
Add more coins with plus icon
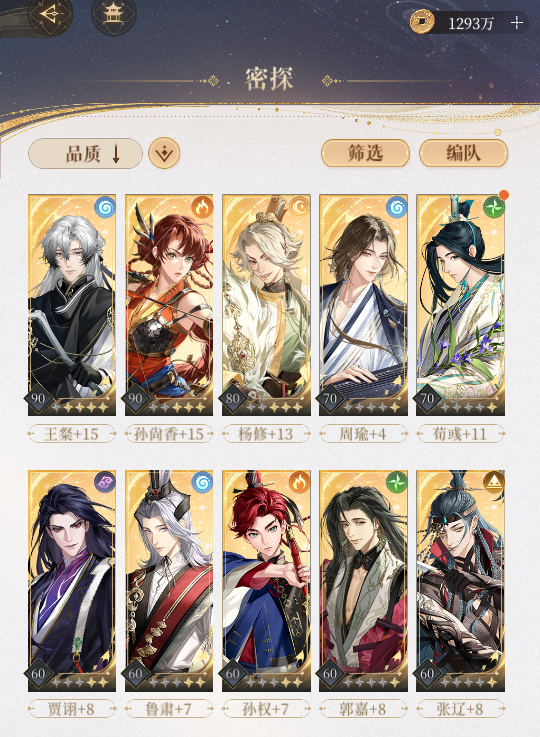coord(517,23)
